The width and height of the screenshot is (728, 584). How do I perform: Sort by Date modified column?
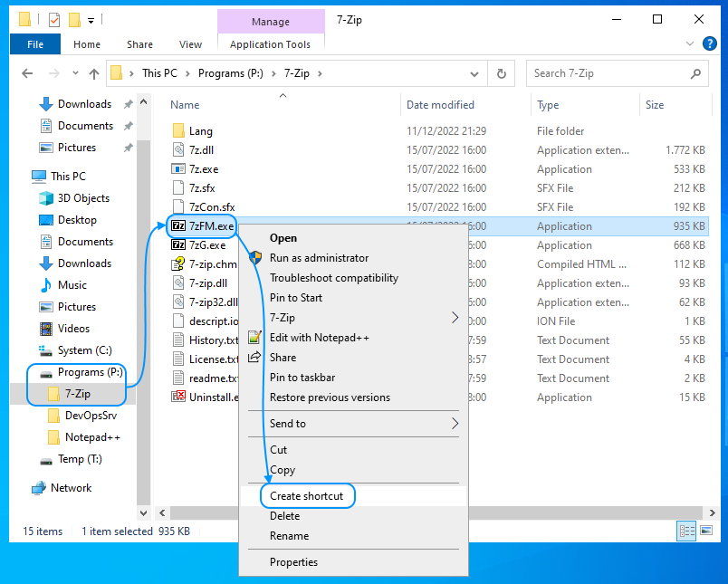pos(440,105)
